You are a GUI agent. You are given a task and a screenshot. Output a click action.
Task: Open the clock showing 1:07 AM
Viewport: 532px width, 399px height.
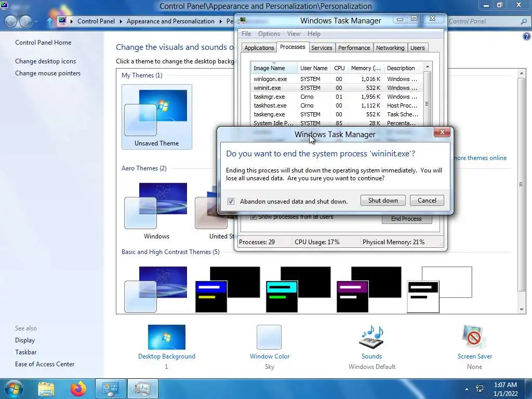[506, 389]
